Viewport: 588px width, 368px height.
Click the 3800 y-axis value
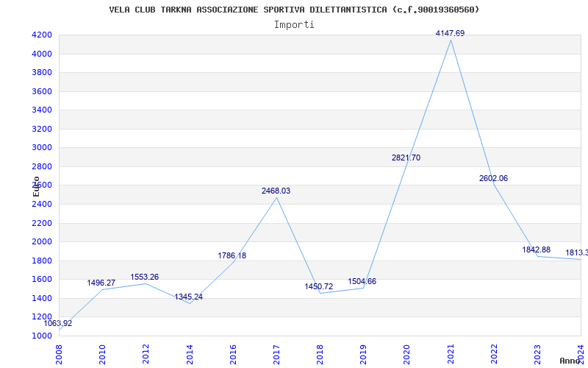click(43, 73)
